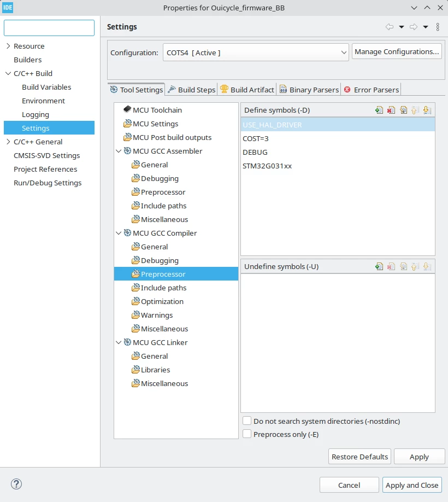
Task: Go back with the navigation arrow
Action: pyautogui.click(x=389, y=27)
